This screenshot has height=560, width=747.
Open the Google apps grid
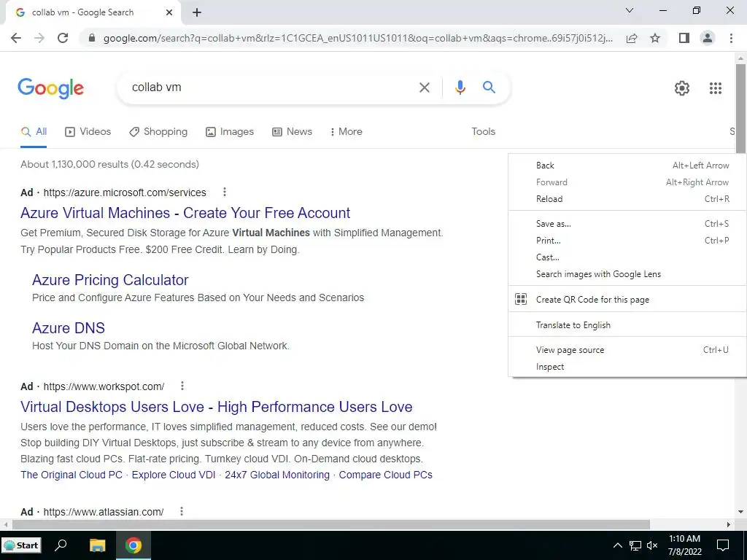[716, 88]
